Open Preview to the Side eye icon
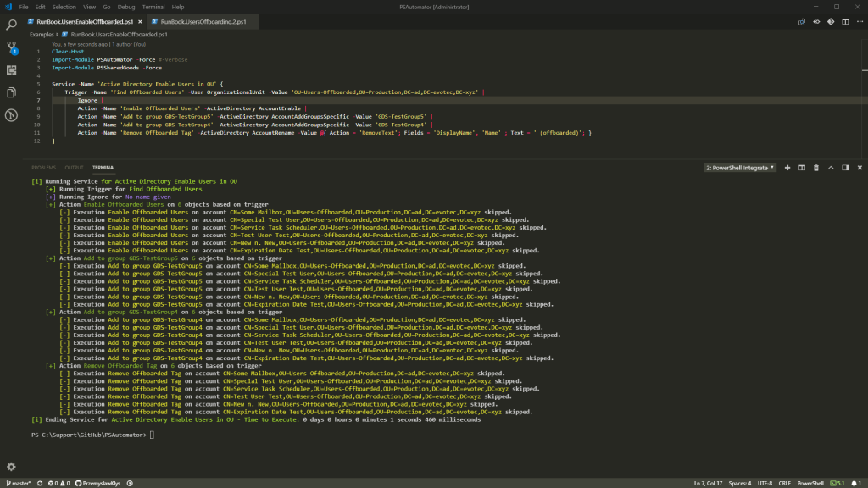Viewport: 868px width, 488px height. point(816,22)
